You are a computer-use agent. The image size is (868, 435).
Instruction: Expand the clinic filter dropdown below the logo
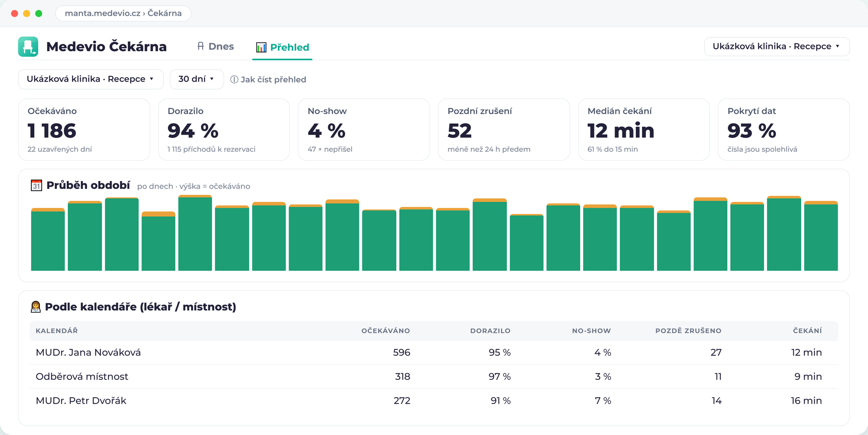pos(91,79)
